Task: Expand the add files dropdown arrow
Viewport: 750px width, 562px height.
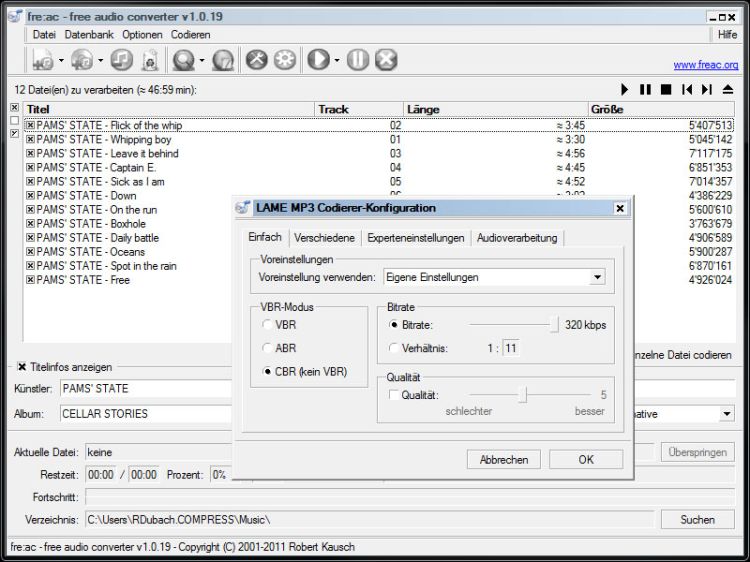Action: pyautogui.click(x=62, y=61)
